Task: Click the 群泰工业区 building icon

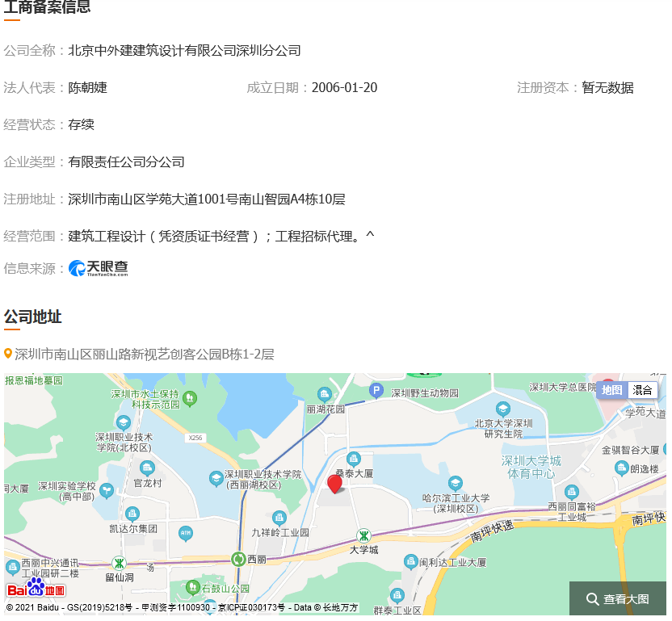Action: (x=397, y=596)
